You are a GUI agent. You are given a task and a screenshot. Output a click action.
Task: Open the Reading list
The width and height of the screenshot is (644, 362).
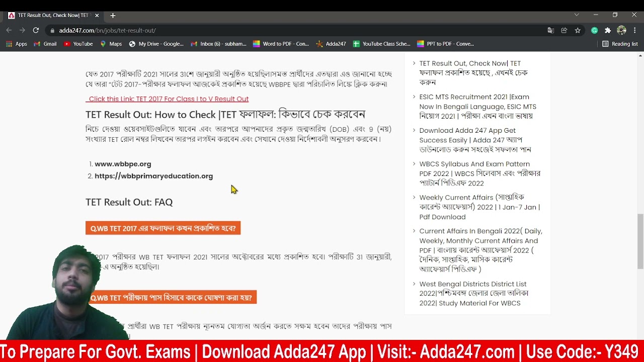tap(620, 44)
